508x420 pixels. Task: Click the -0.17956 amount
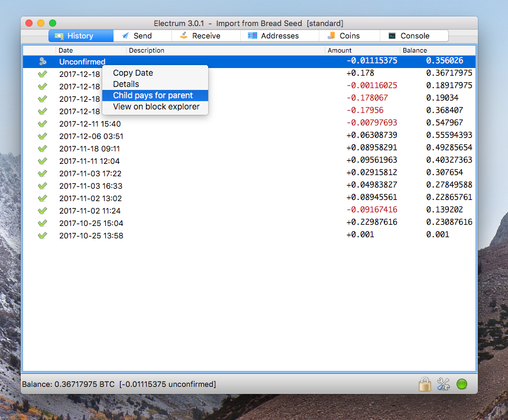pos(365,110)
